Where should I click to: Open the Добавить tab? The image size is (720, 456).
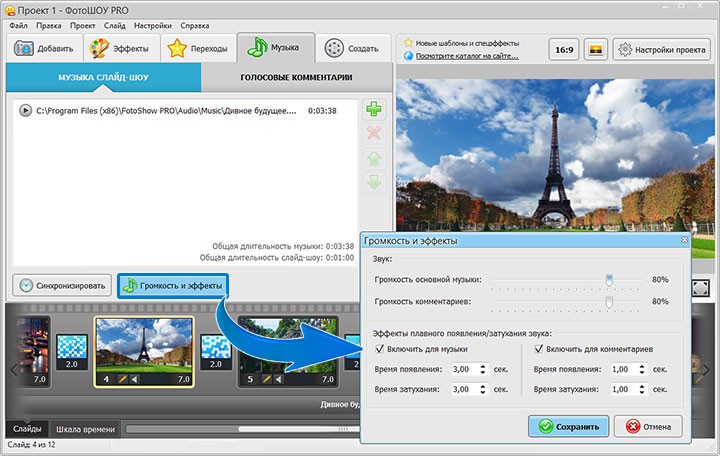(45, 48)
